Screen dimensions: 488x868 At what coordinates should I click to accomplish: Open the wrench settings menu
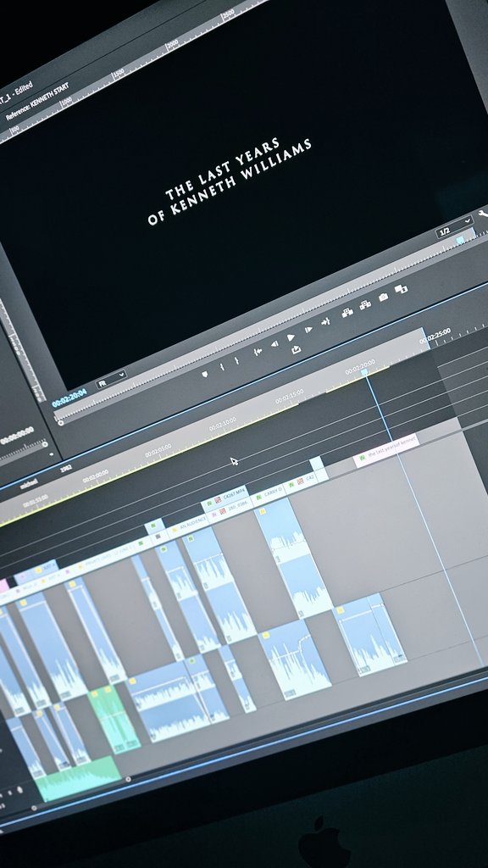tap(483, 214)
